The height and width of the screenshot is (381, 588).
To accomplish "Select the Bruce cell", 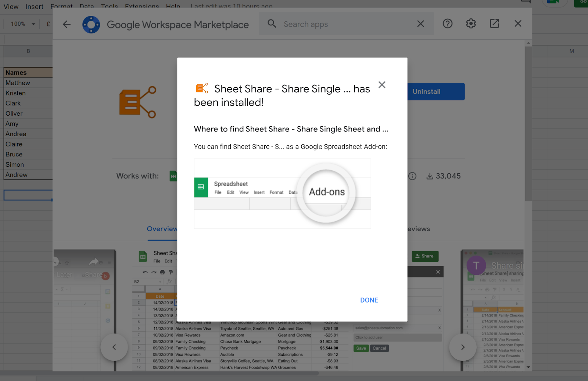I will point(28,155).
